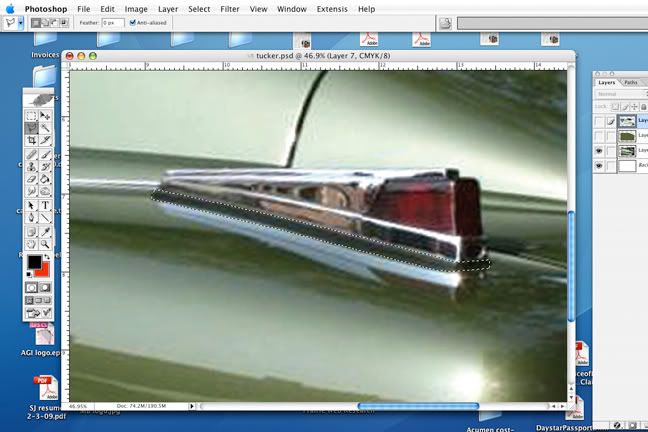Viewport: 648px width, 432px height.
Task: Select the Slice tool
Action: coord(45,141)
